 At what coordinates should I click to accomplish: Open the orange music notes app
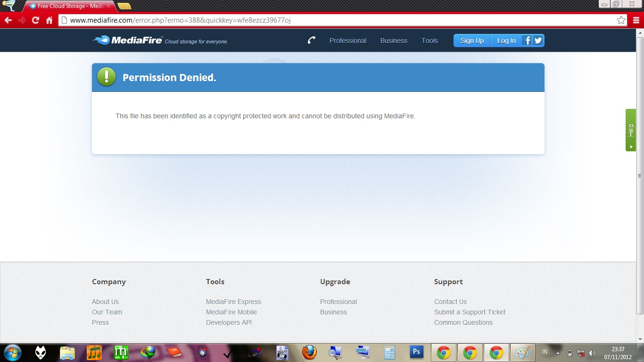pyautogui.click(x=94, y=353)
